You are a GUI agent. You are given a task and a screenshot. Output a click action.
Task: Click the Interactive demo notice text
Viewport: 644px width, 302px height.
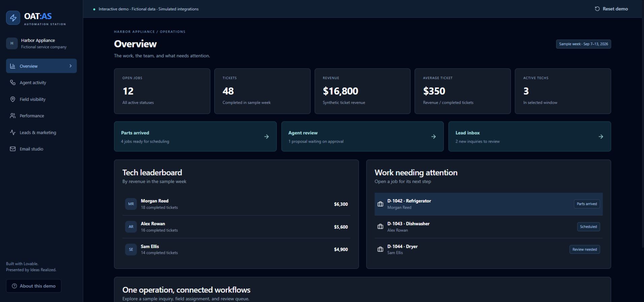pos(148,9)
